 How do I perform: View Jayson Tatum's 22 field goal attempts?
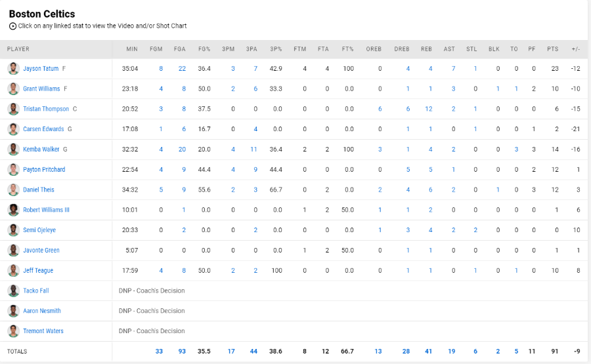(182, 68)
